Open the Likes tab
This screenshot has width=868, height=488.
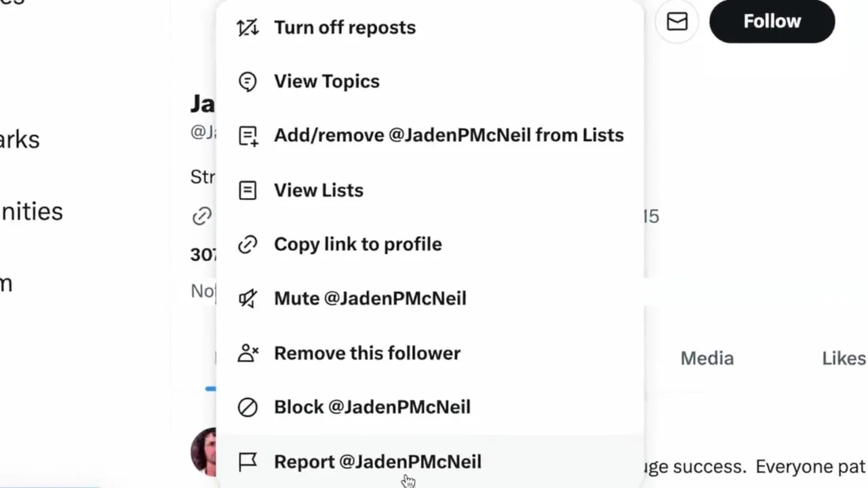tap(844, 359)
